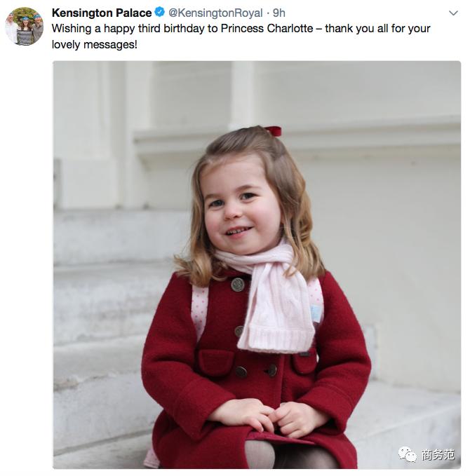Click the blue tag on the scarf
Screen dimensions: 470x476
click(x=316, y=313)
